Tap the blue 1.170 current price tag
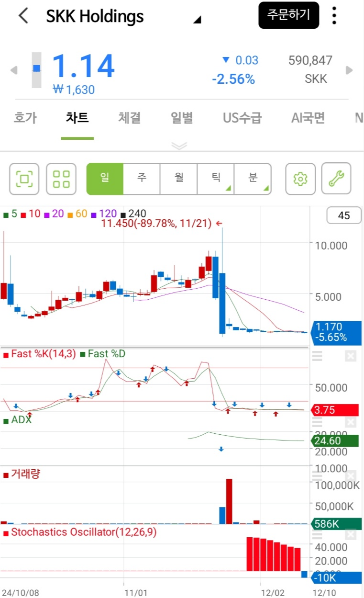The height and width of the screenshot is (598, 364). (336, 333)
